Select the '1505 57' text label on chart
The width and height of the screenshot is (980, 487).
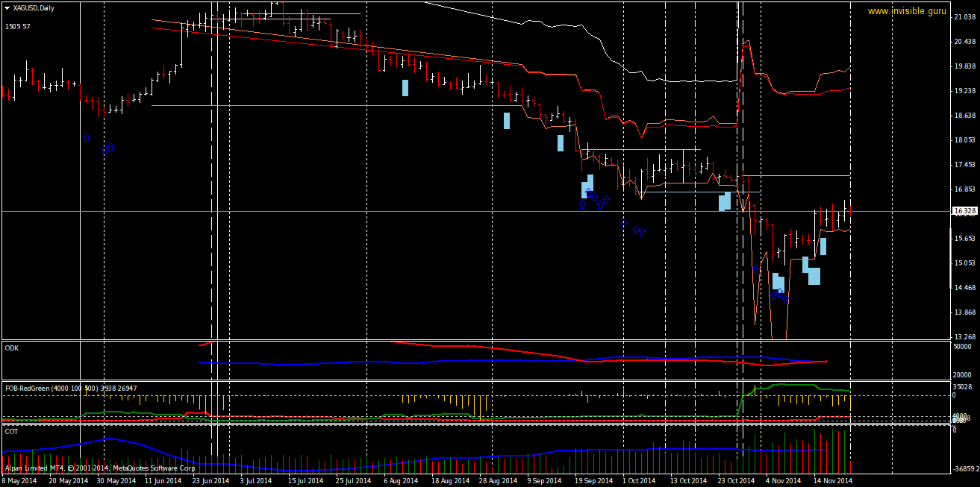18,26
